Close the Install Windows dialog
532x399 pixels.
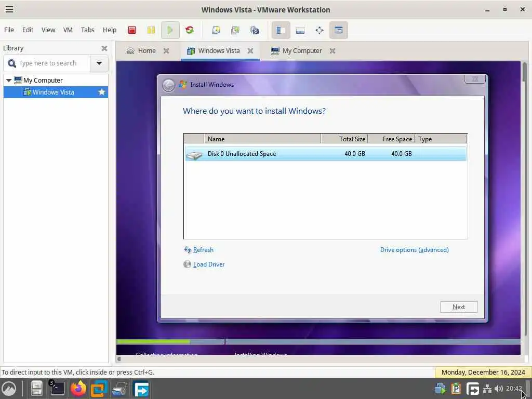click(x=475, y=79)
